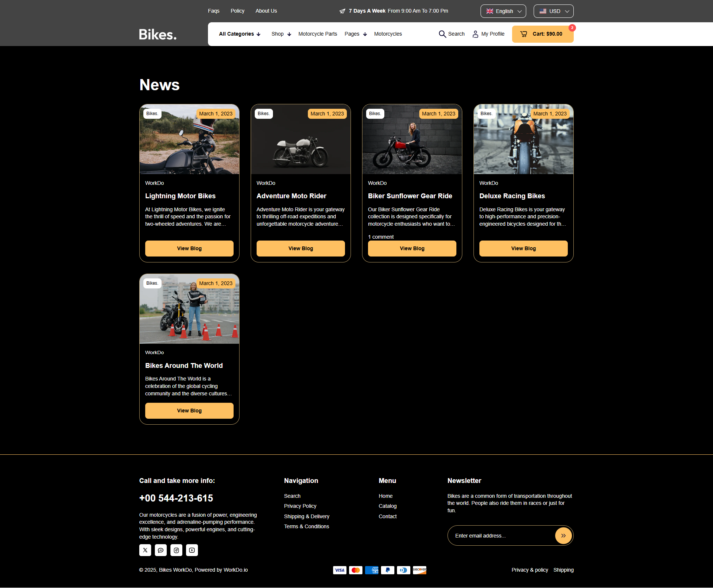Viewport: 713px width, 588px height.
Task: Open the English language selector
Action: pyautogui.click(x=503, y=11)
